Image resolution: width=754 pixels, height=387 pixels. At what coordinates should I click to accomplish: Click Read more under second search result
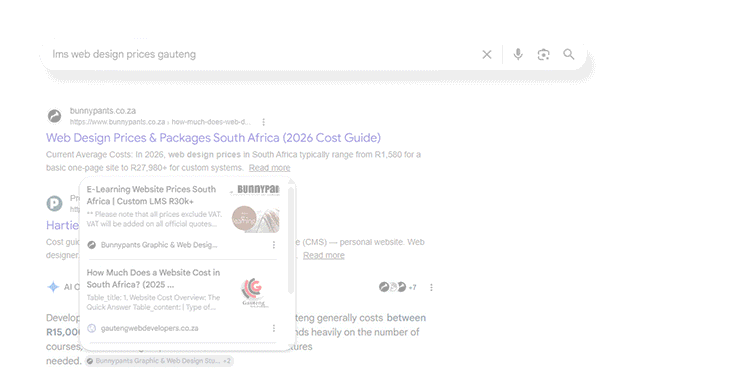click(x=324, y=255)
